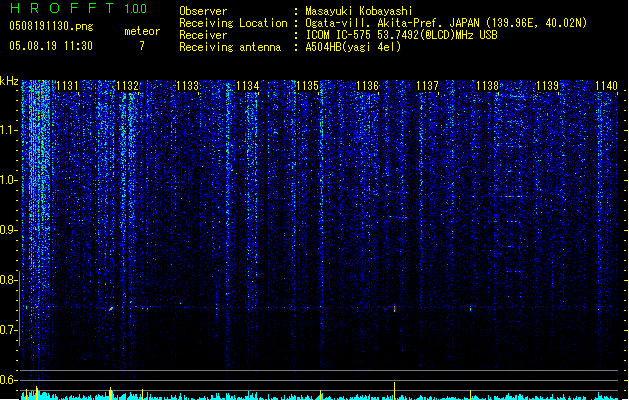Click the 0.7 kHz axis label
This screenshot has width=629, height=400.
(x=8, y=330)
